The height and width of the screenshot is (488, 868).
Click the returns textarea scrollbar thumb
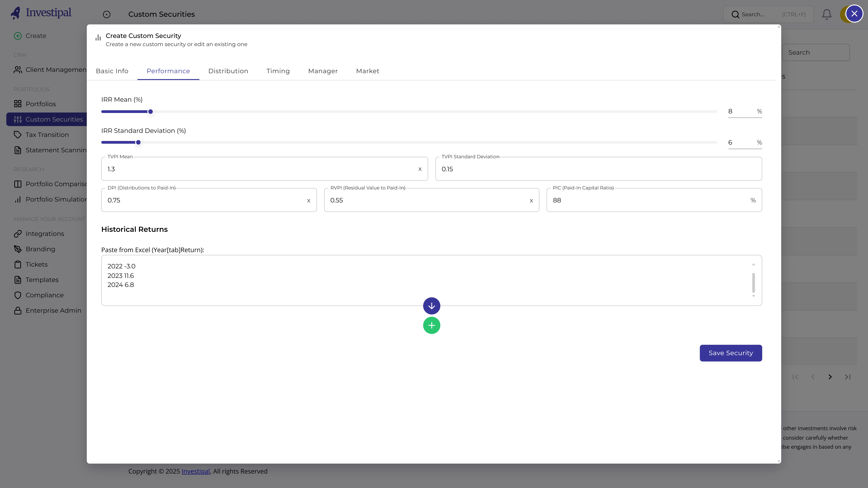[x=753, y=283]
